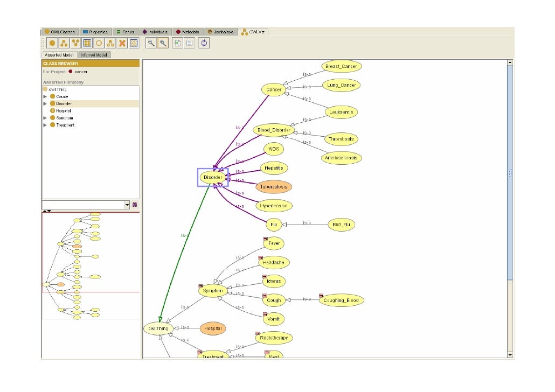This screenshot has width=555, height=392.
Task: Open the Properties tab
Action: point(95,32)
